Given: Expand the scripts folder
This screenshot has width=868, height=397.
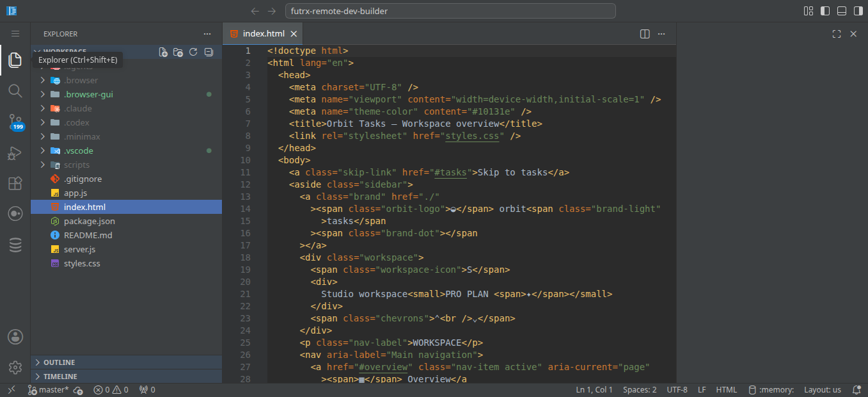Looking at the screenshot, I should [x=126, y=165].
